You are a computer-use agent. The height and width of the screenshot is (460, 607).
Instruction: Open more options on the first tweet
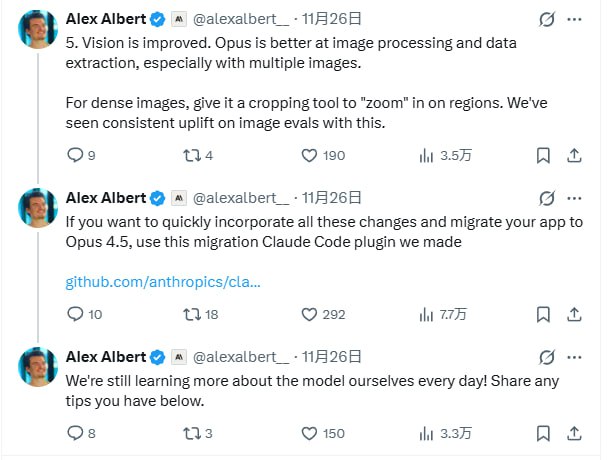[574, 19]
